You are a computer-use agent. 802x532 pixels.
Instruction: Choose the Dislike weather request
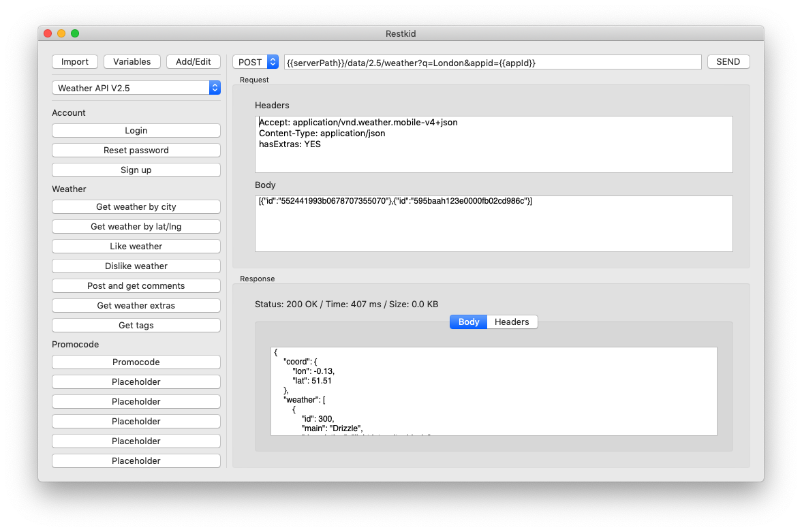[136, 266]
